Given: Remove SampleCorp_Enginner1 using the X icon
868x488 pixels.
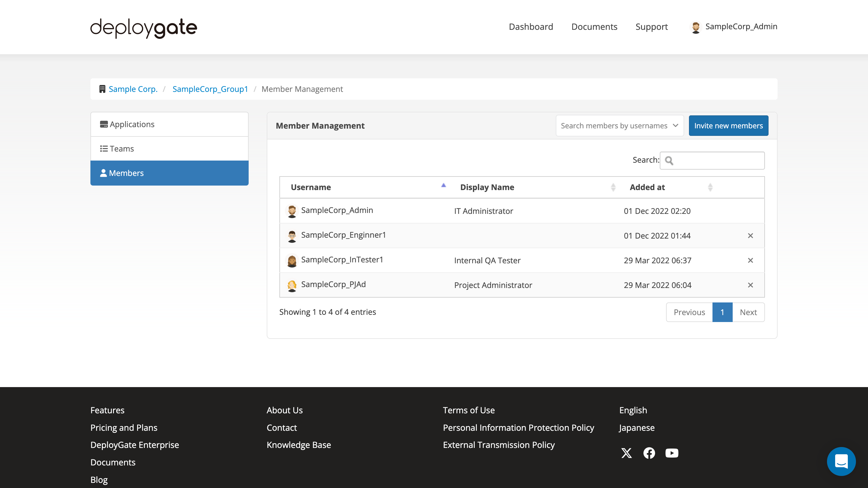Looking at the screenshot, I should tap(750, 236).
